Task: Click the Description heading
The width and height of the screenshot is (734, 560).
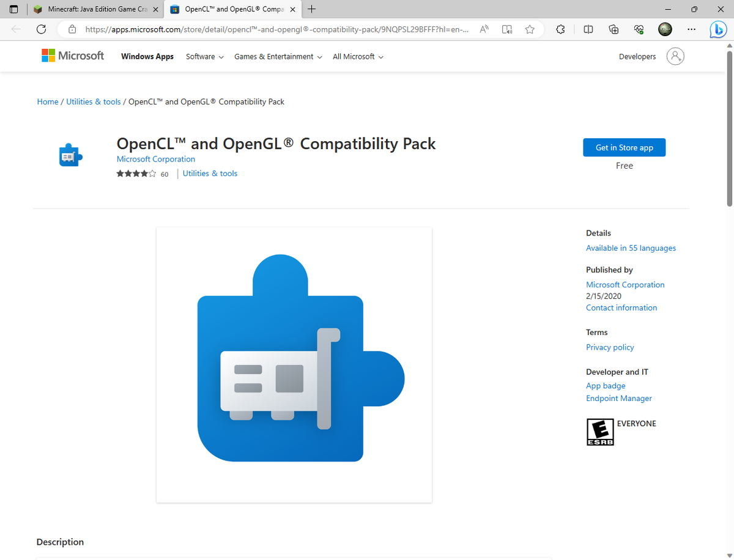Action: (60, 542)
